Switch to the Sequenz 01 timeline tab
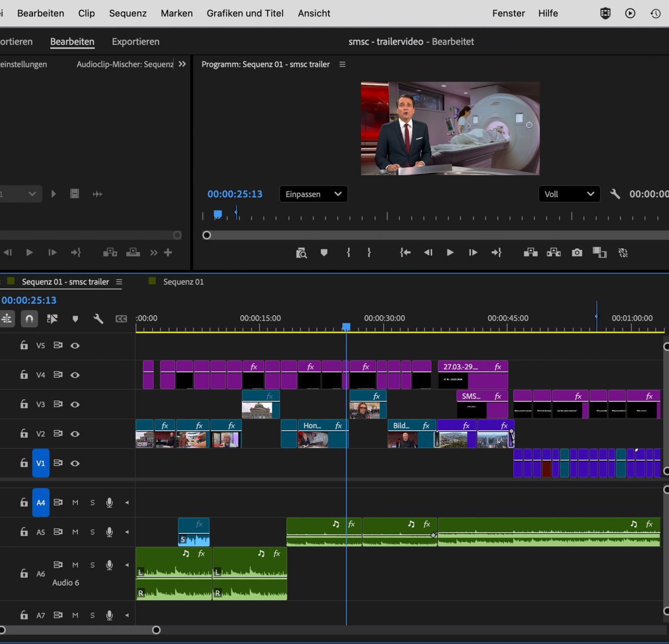 tap(183, 282)
